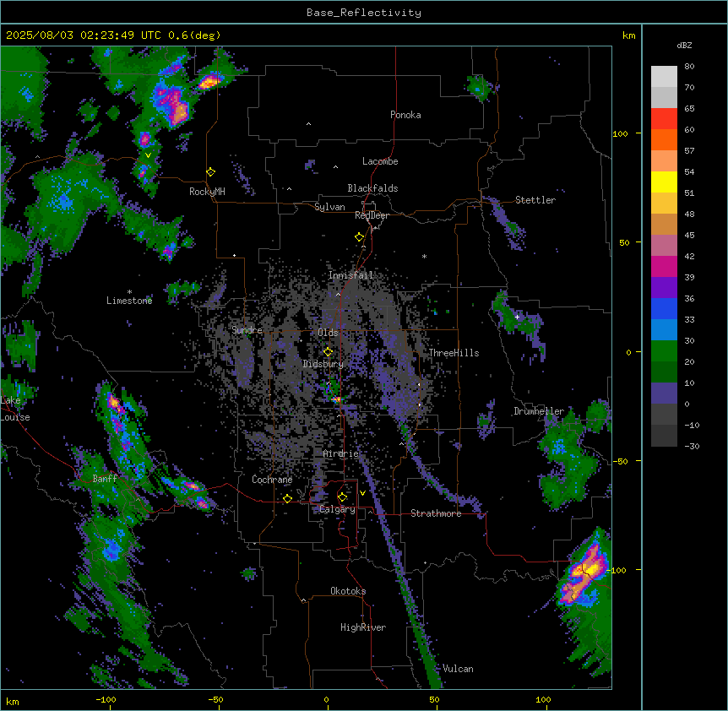Pick the orange 60–57 dBZ legend swatch
This screenshot has width=728, height=711.
click(664, 139)
